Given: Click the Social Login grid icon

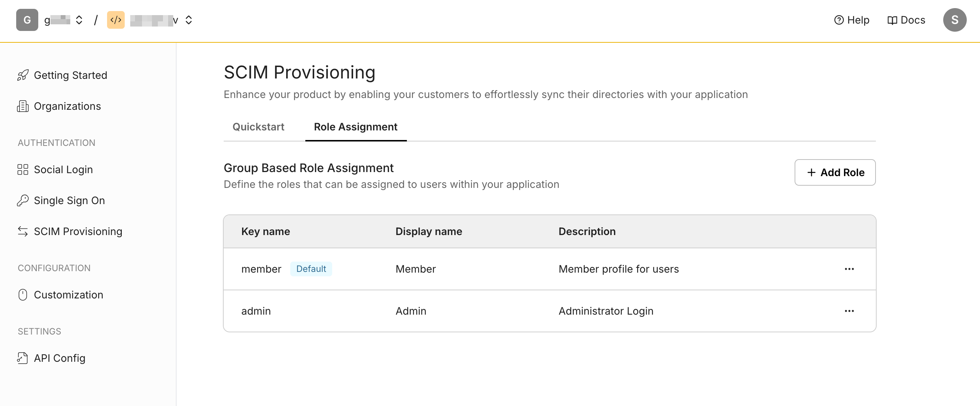Looking at the screenshot, I should coord(22,169).
